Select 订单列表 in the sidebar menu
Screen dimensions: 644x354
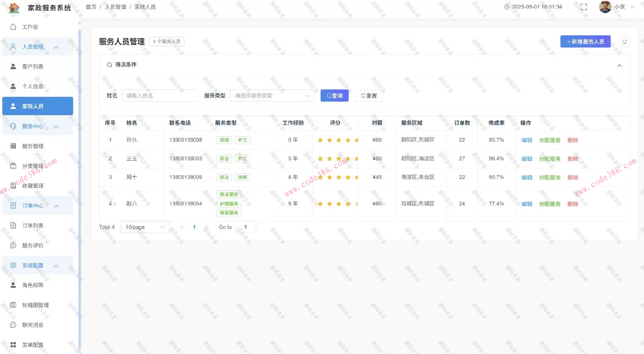(x=33, y=226)
